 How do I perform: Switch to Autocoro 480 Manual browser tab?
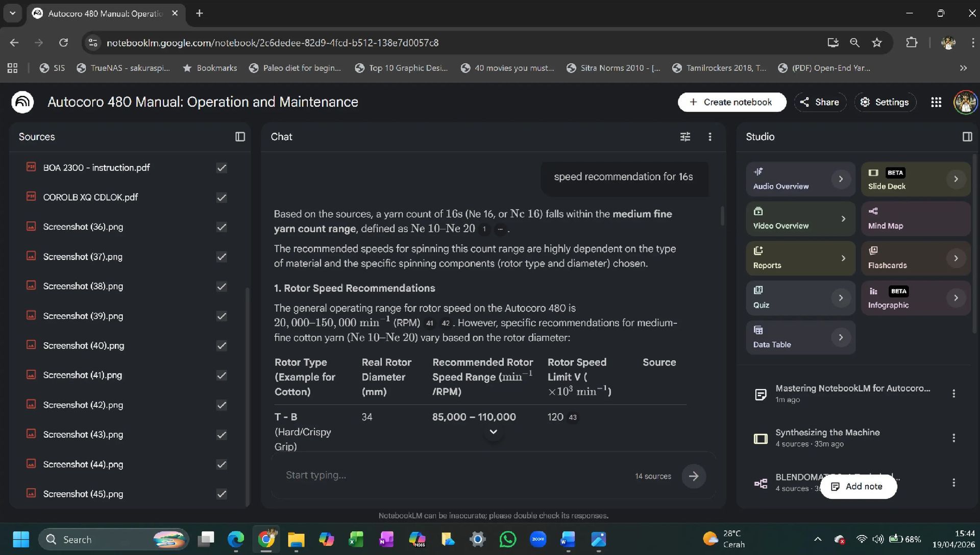(105, 14)
